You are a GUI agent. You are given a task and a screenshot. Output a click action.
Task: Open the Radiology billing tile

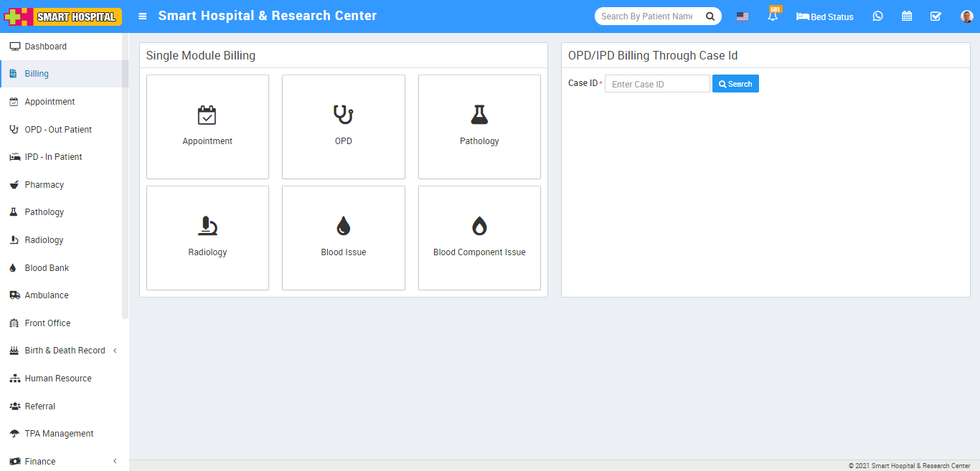pos(207,238)
